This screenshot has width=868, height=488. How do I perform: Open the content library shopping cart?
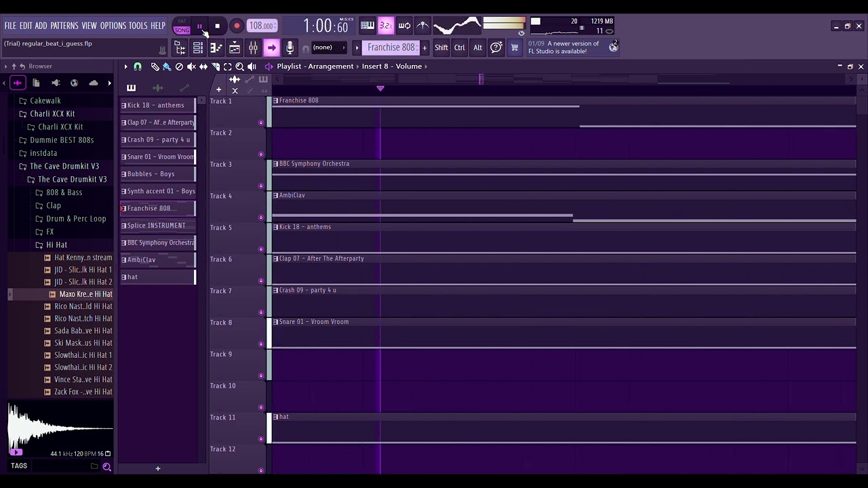click(x=515, y=47)
